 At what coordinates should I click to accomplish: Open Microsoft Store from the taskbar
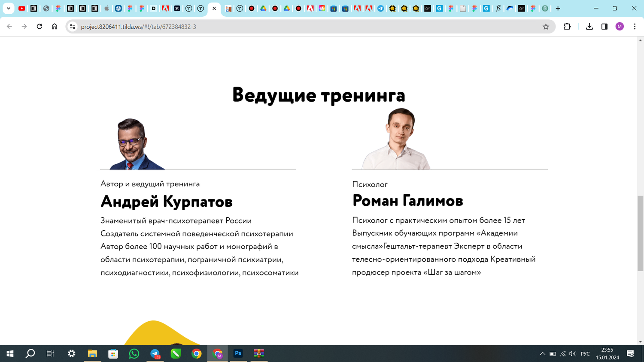point(113,353)
